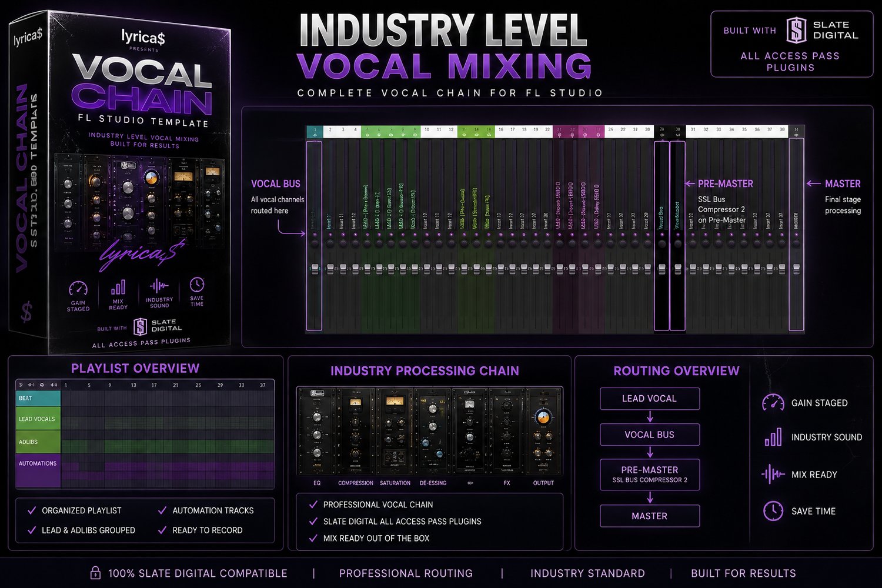The height and width of the screenshot is (588, 882).
Task: Click the Pre-Master SSL Bus Compressor 2 box
Action: 650,475
